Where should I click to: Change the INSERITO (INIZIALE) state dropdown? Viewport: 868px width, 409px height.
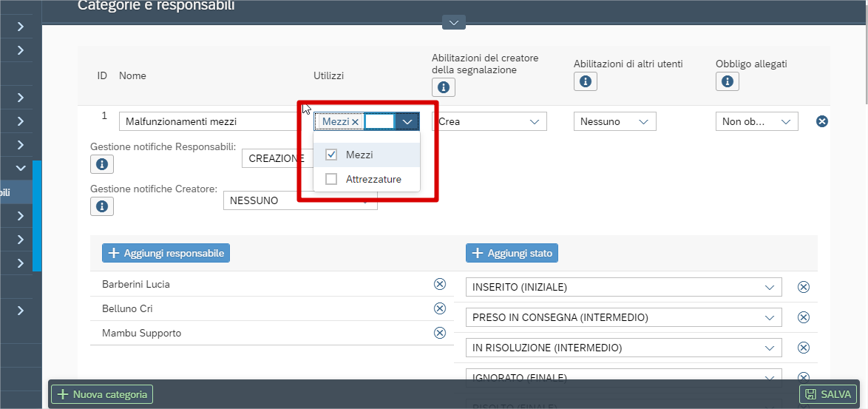point(624,287)
